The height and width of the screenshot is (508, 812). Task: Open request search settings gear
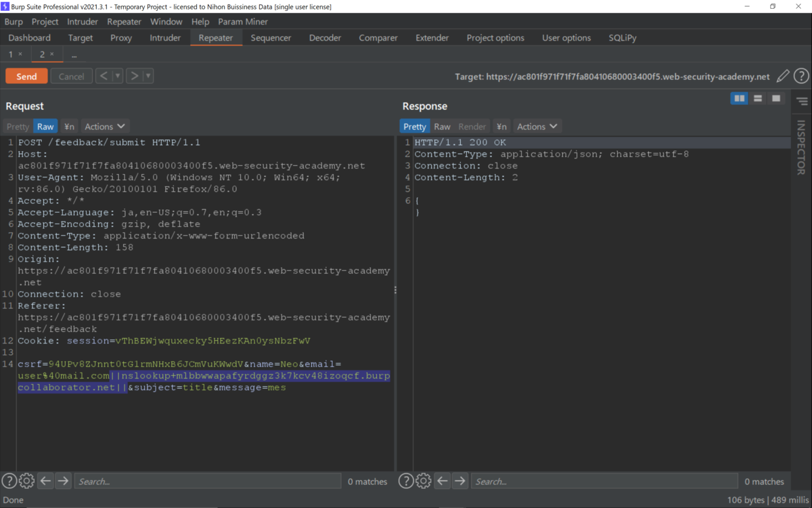(26, 481)
